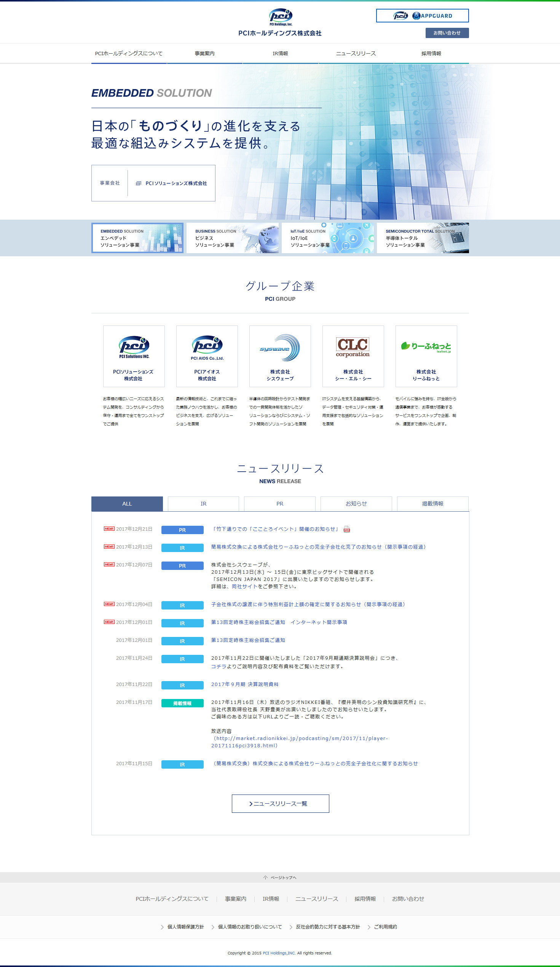Open 子会社株式の譲渡に伴う特別利益 news link

(x=309, y=605)
